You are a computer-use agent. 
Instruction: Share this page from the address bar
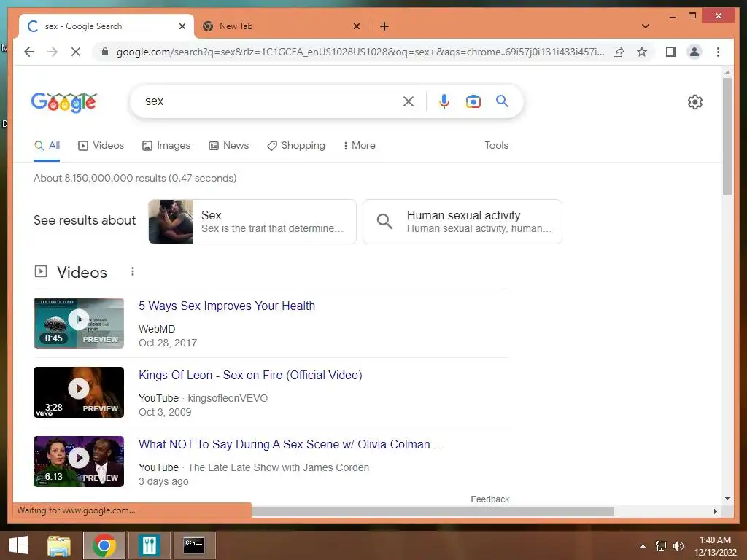click(x=619, y=52)
